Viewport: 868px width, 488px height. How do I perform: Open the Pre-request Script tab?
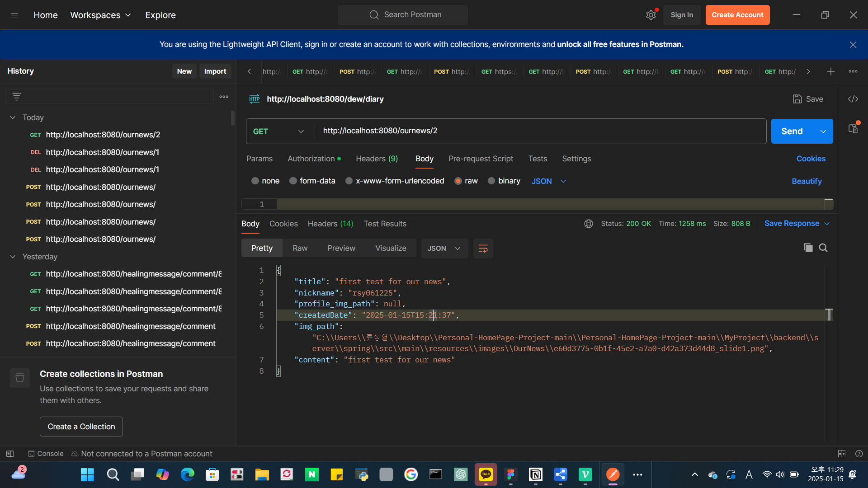click(481, 159)
